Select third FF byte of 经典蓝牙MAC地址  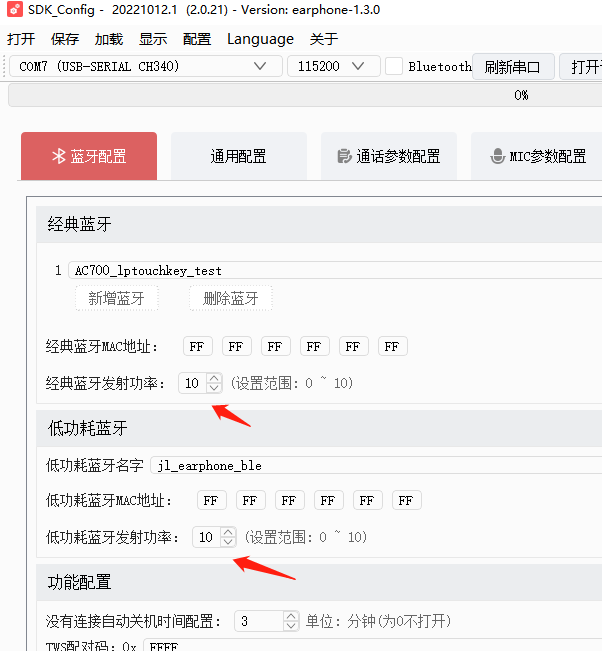click(276, 346)
